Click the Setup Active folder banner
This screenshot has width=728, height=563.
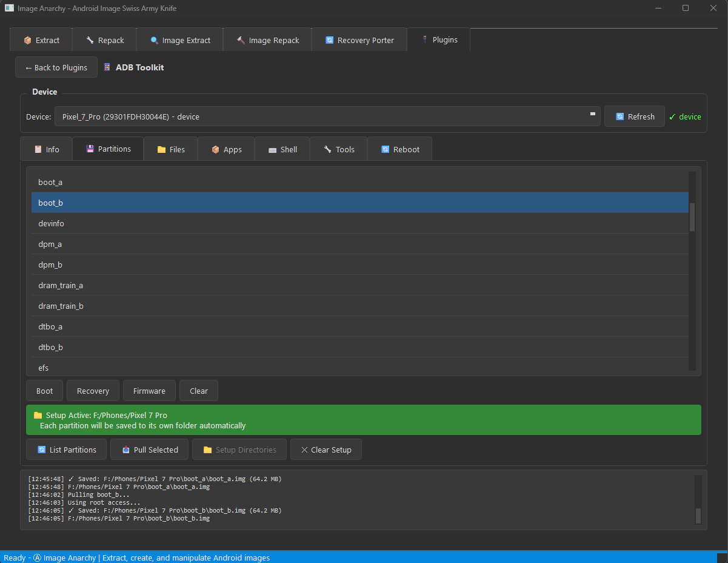tap(364, 420)
